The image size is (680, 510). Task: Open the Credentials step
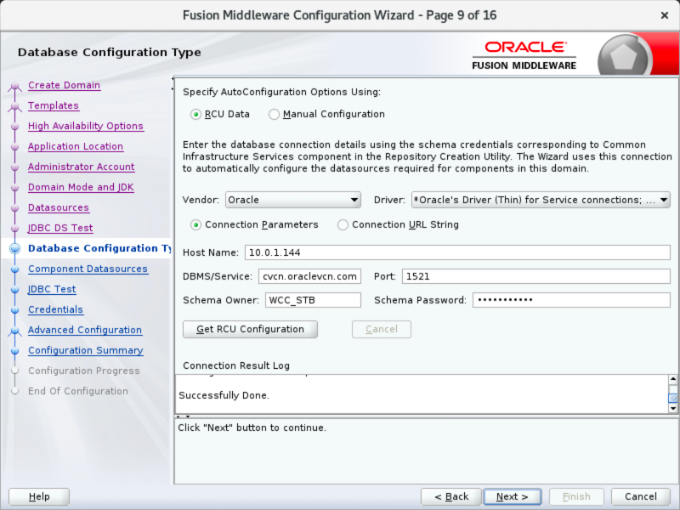coord(56,309)
